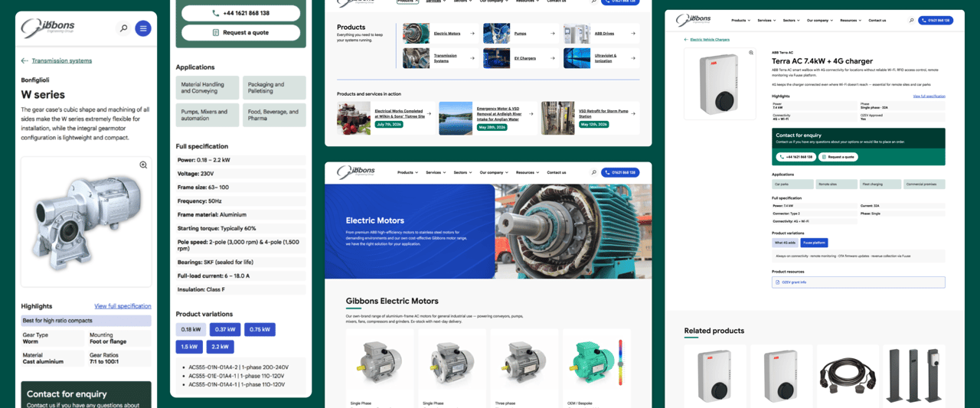
Task: Expand Our company menu on the Terra AC page
Action: (x=819, y=20)
